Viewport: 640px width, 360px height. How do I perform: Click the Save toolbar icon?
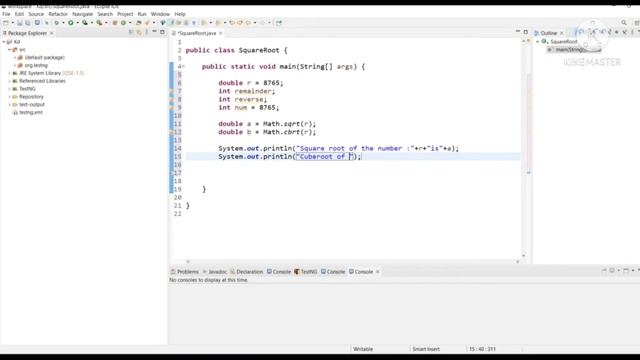point(19,23)
